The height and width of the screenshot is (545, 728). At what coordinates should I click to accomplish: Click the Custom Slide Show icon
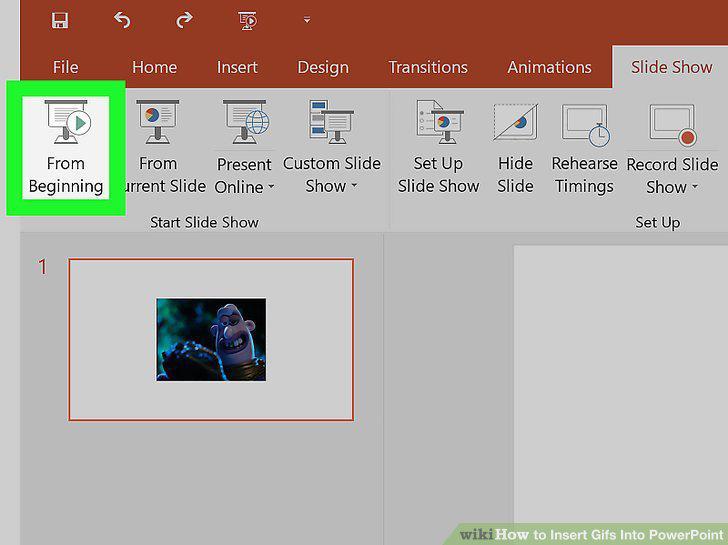pos(332,122)
